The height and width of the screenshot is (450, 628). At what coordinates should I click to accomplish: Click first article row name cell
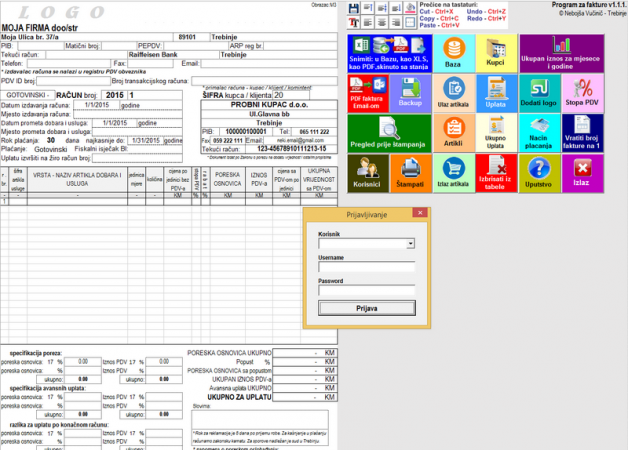[77, 201]
